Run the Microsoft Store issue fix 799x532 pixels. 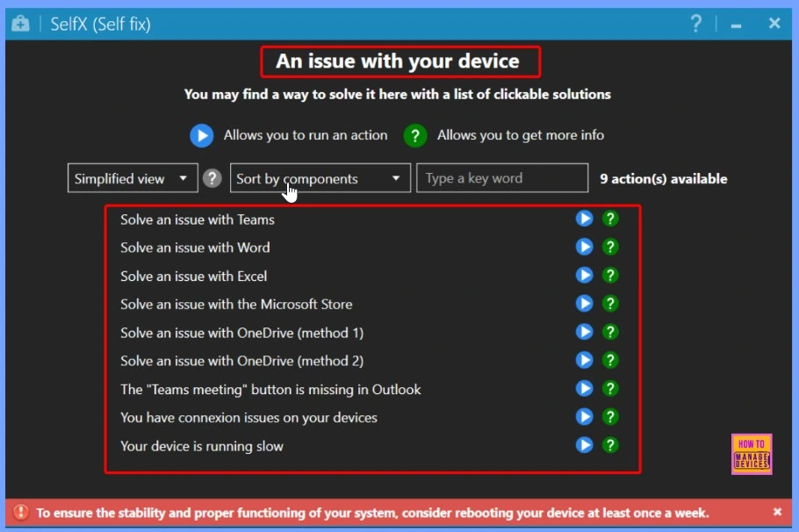click(584, 304)
